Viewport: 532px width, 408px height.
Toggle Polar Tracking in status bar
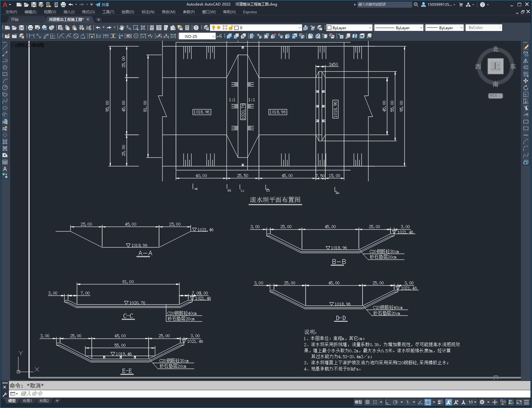(396, 402)
